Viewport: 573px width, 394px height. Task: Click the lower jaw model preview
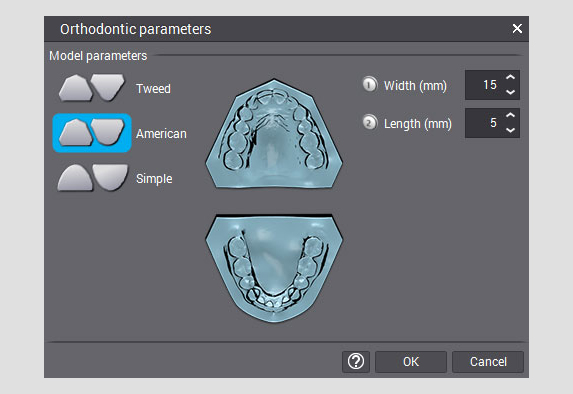pyautogui.click(x=274, y=269)
